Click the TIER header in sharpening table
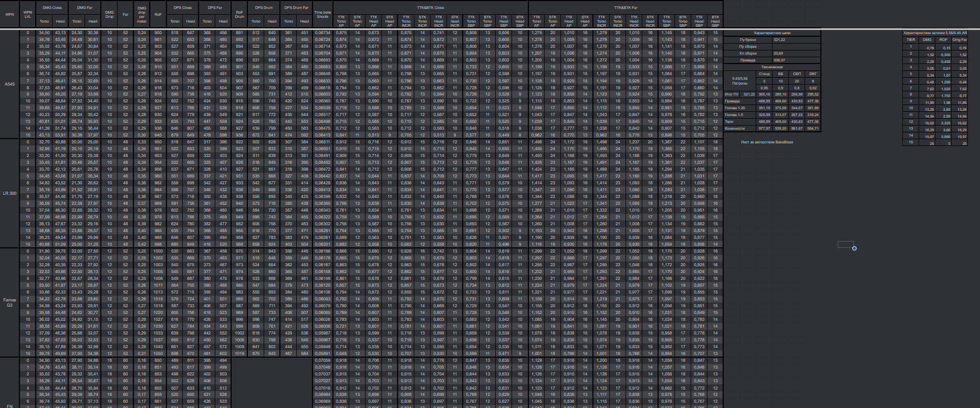980x408 pixels. 911,40
